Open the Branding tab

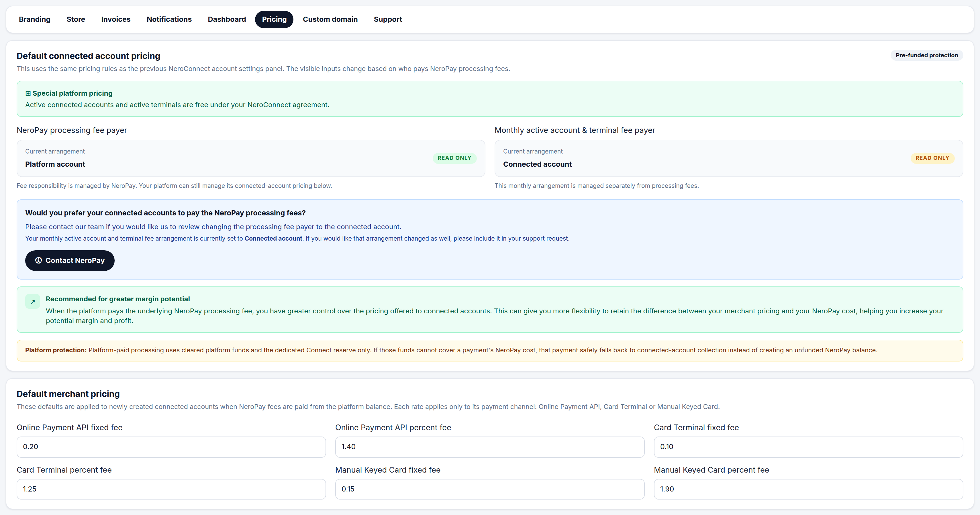pos(35,19)
